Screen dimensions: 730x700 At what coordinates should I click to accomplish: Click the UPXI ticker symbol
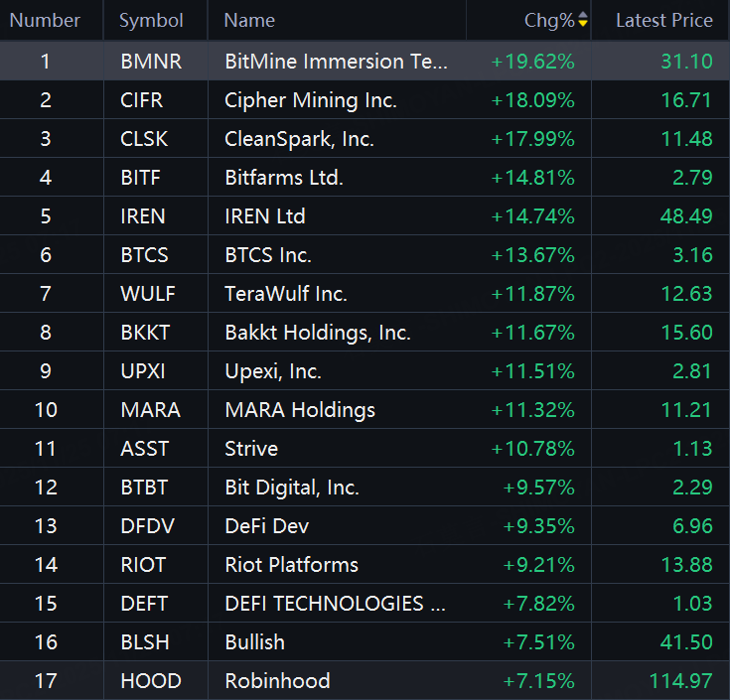click(x=144, y=371)
